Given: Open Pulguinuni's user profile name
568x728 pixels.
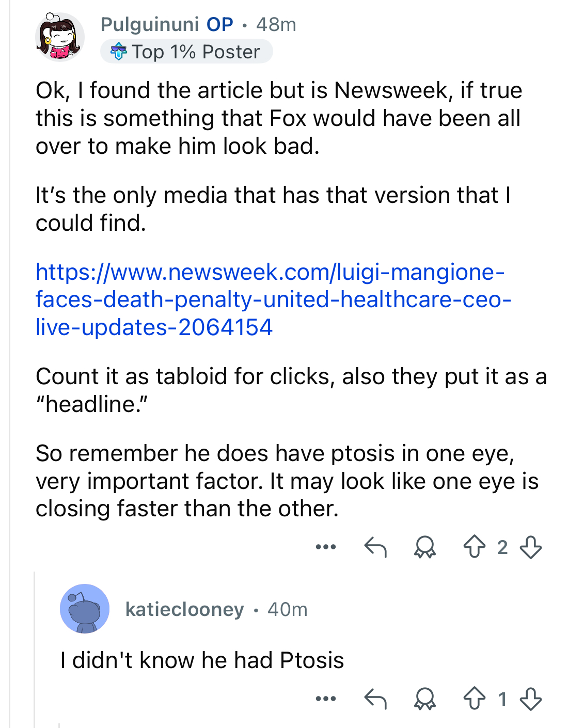Looking at the screenshot, I should (150, 24).
